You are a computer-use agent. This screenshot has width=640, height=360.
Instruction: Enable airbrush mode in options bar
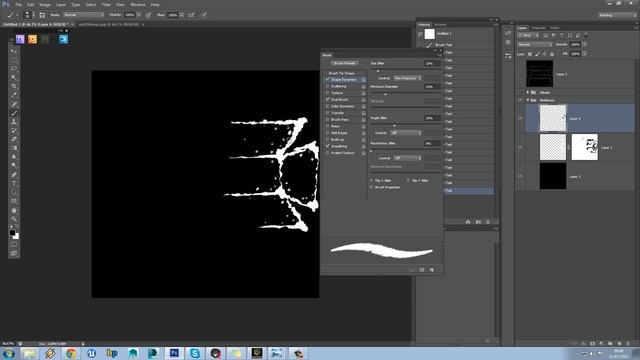coord(191,15)
